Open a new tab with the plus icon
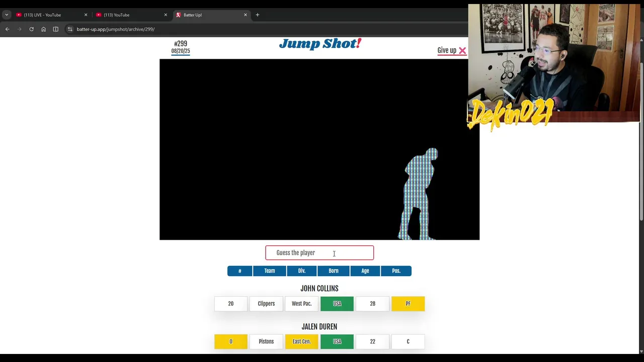644x362 pixels. click(x=257, y=15)
